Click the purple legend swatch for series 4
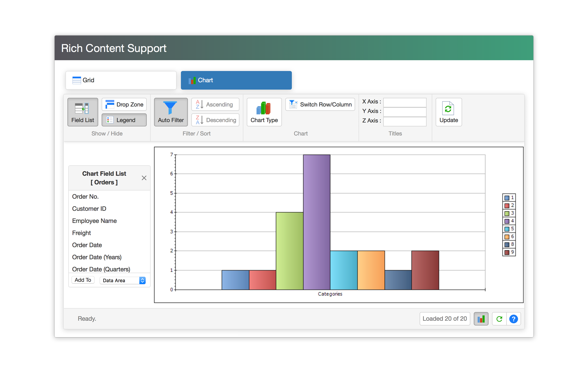 pos(507,221)
